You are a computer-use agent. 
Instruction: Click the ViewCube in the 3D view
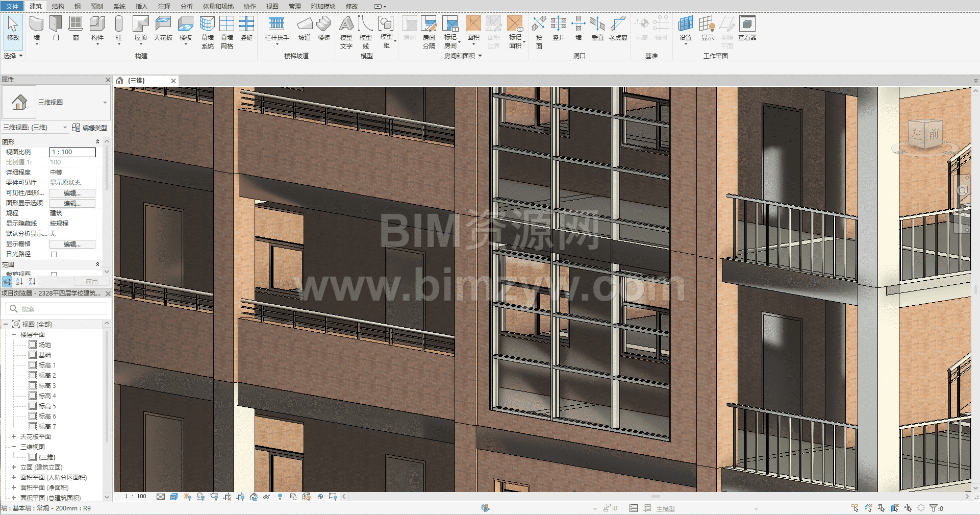[925, 135]
